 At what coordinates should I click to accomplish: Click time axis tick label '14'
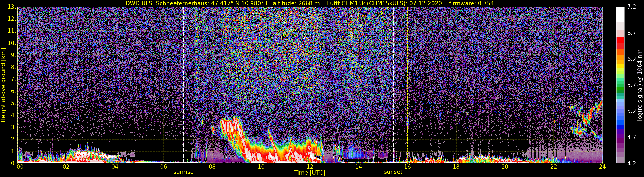pyautogui.click(x=358, y=167)
